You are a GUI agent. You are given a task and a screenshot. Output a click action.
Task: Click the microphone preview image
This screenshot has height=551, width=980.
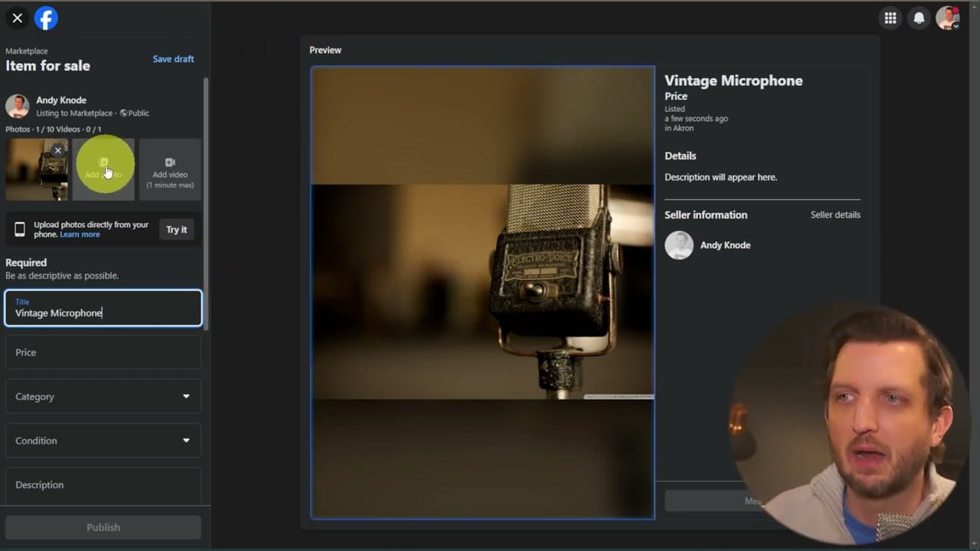click(482, 292)
